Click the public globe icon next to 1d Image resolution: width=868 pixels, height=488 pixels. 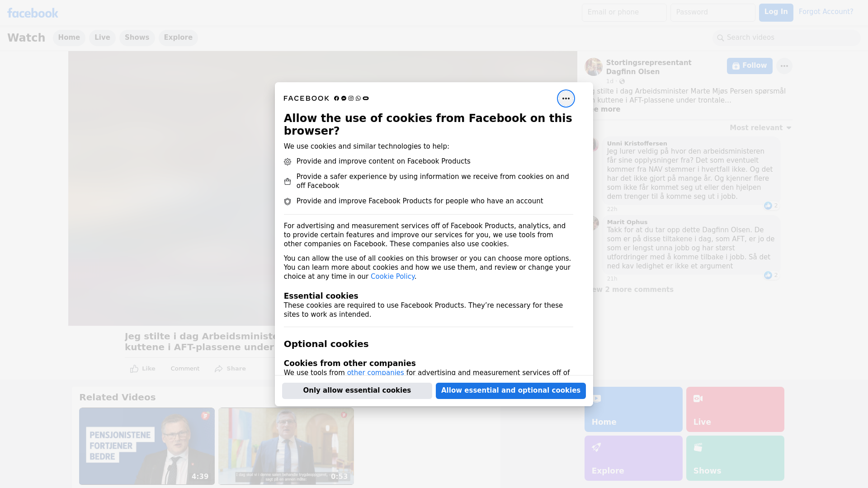[x=622, y=81]
